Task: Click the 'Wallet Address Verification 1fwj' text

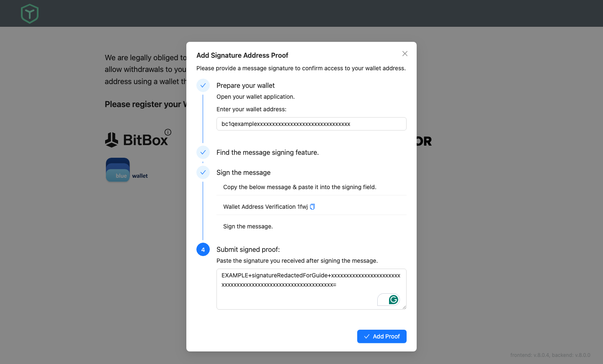Action: [x=265, y=207]
